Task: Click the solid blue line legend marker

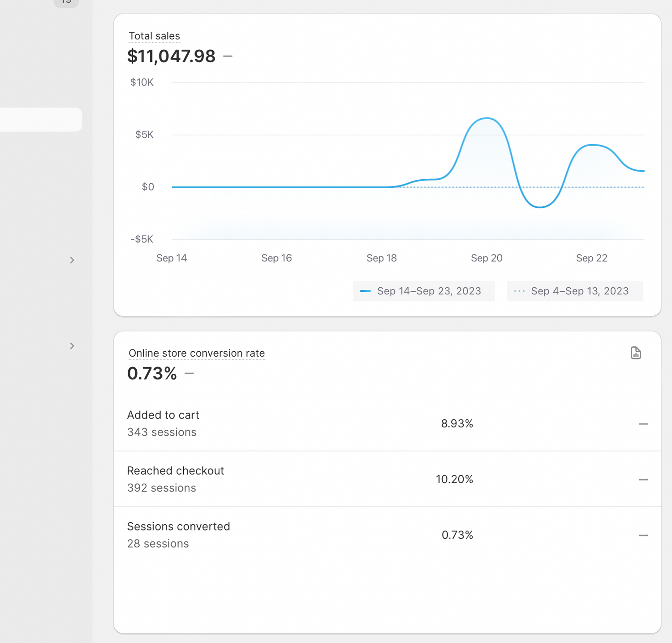Action: pos(366,291)
